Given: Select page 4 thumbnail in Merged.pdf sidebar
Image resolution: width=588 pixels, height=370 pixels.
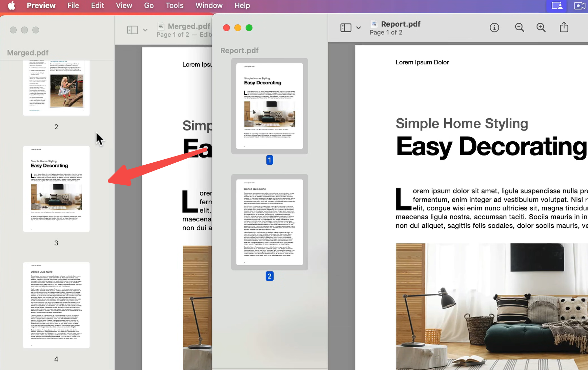Looking at the screenshot, I should coord(56,305).
